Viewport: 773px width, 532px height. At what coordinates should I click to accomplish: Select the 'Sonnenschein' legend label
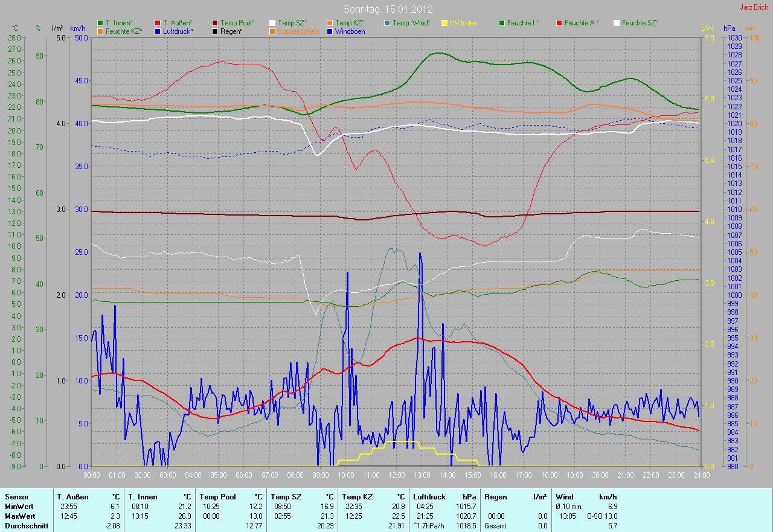point(297,31)
